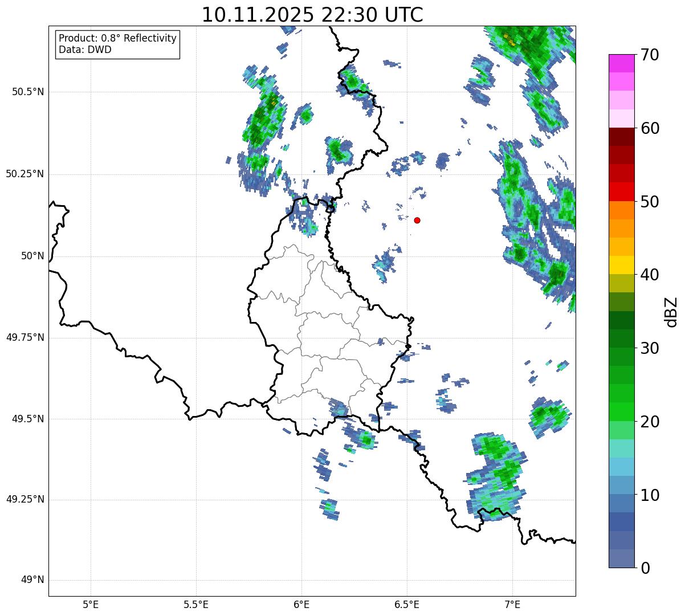
Task: Click the 'Data: DWD' text
Action: point(85,50)
